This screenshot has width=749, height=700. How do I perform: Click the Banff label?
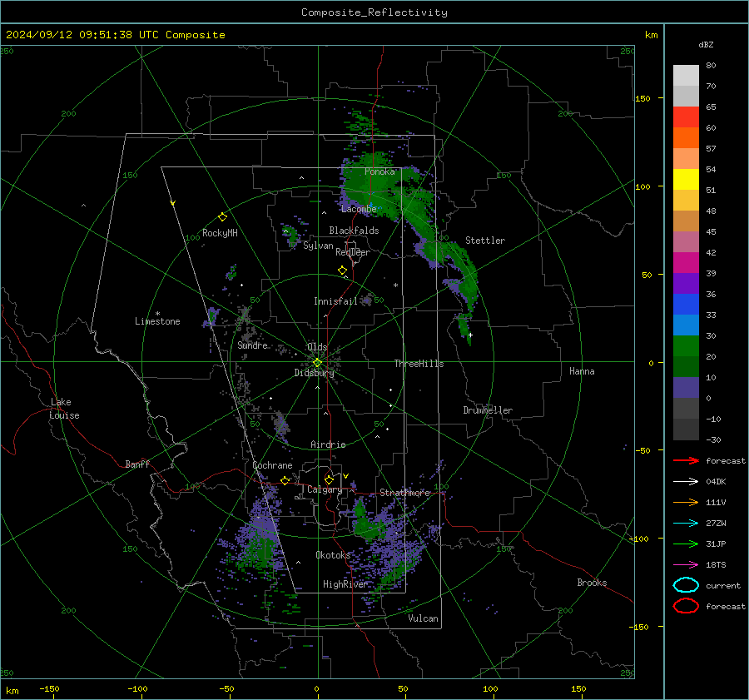[137, 464]
